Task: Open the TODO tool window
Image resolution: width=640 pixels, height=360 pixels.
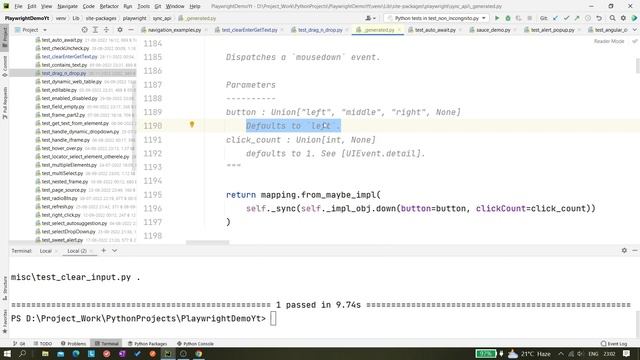Action: pyautogui.click(x=43, y=344)
